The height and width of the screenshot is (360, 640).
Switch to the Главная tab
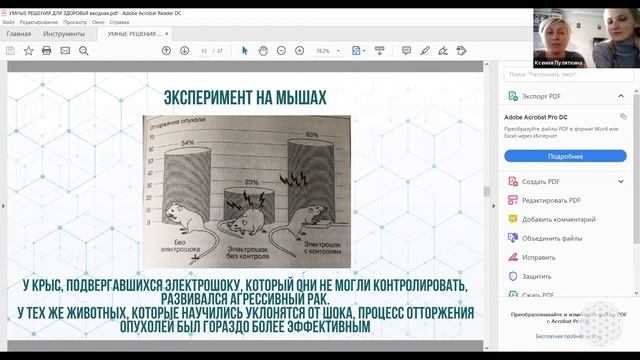19,34
